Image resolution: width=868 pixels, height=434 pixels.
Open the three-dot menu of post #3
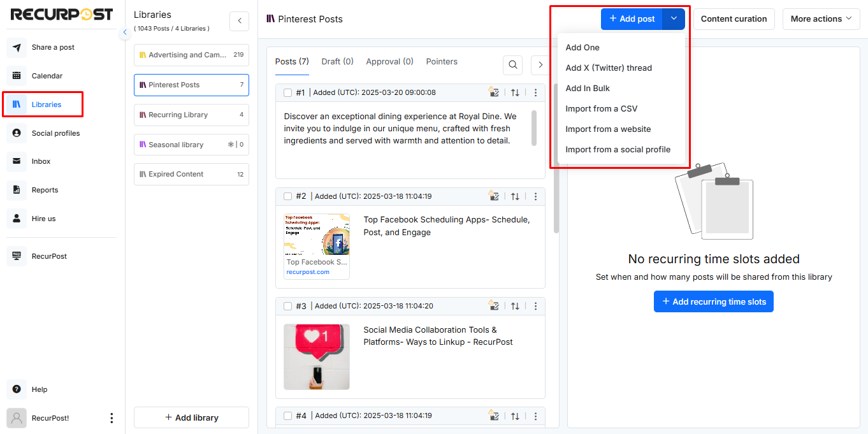tap(535, 306)
